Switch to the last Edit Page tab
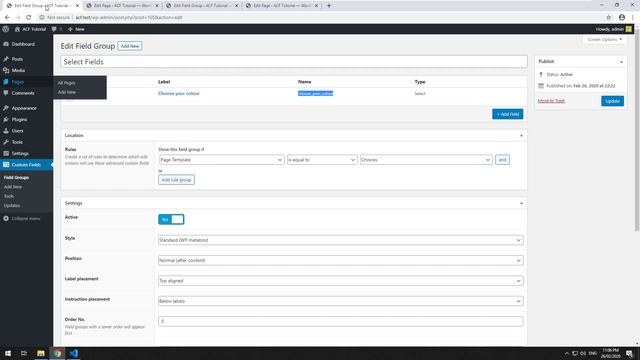 282,6
